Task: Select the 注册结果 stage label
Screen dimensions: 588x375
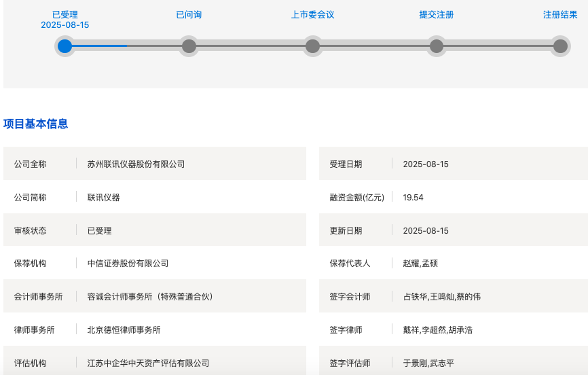Action: point(560,15)
